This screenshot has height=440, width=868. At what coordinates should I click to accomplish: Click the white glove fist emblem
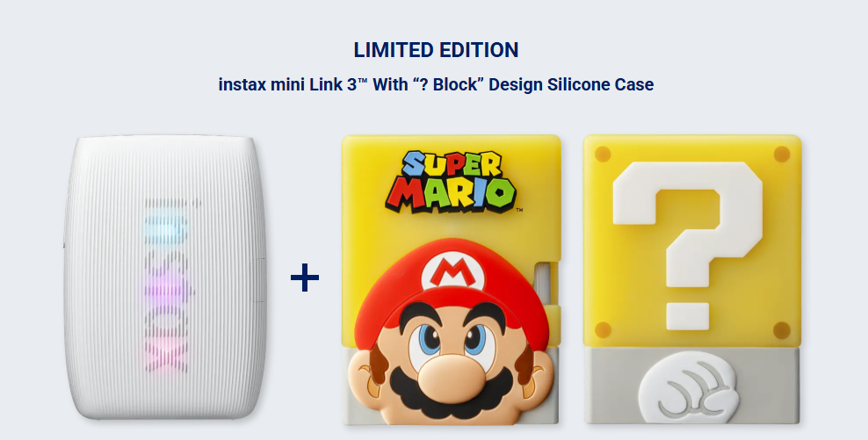689,392
